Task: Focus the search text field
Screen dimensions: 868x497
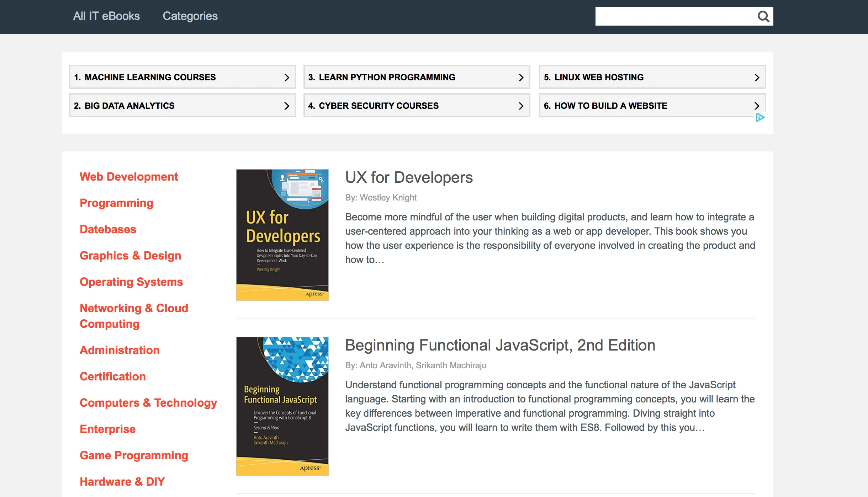Action: pyautogui.click(x=674, y=16)
